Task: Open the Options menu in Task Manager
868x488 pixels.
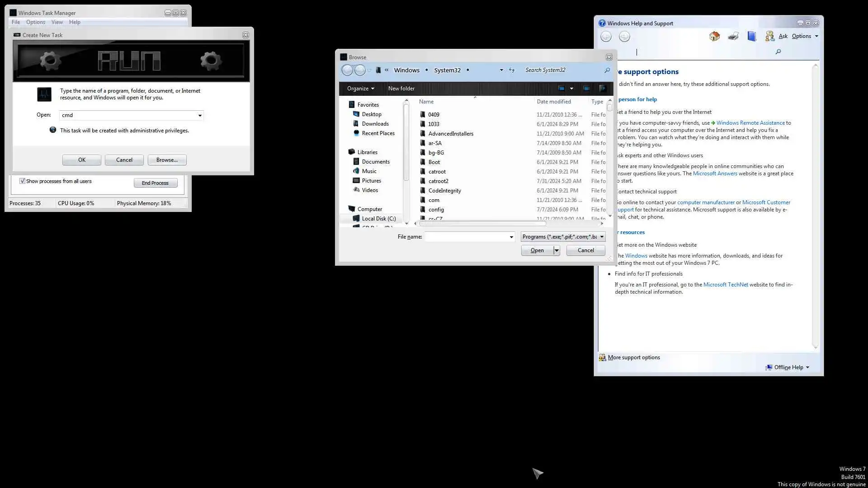Action: [35, 22]
